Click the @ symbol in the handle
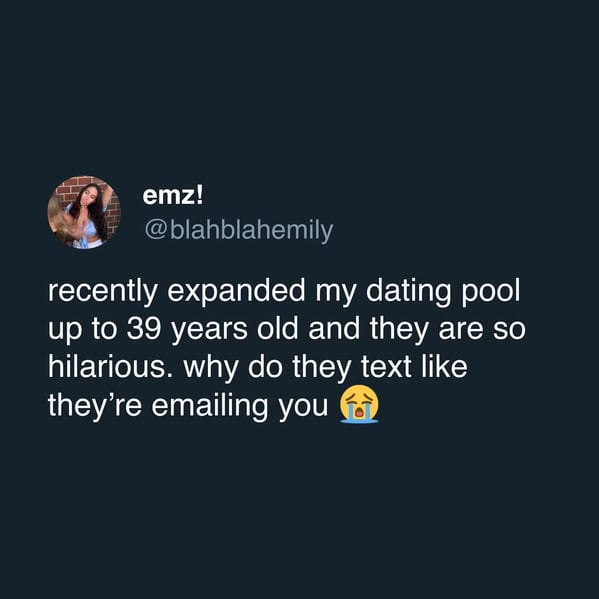 pos(155,230)
